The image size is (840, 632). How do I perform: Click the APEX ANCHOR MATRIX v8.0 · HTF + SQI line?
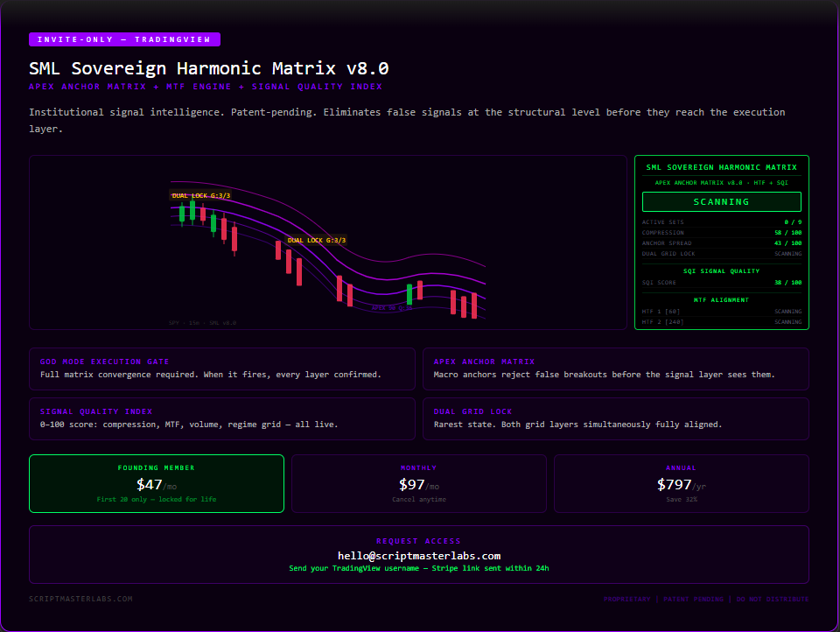point(722,183)
